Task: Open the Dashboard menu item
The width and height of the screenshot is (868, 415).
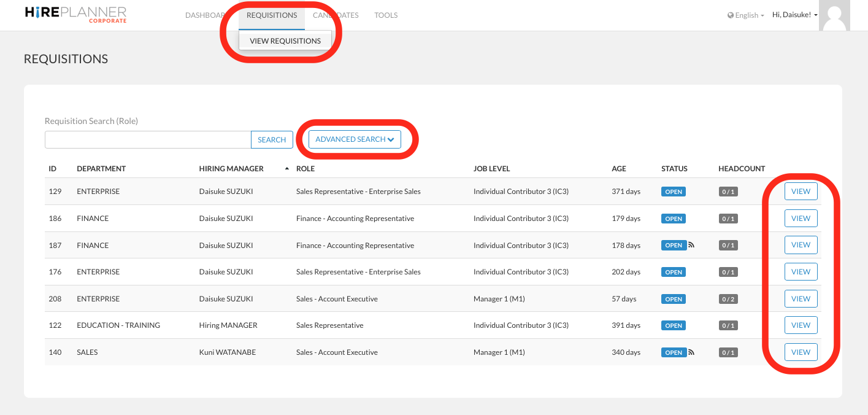Action: click(205, 15)
